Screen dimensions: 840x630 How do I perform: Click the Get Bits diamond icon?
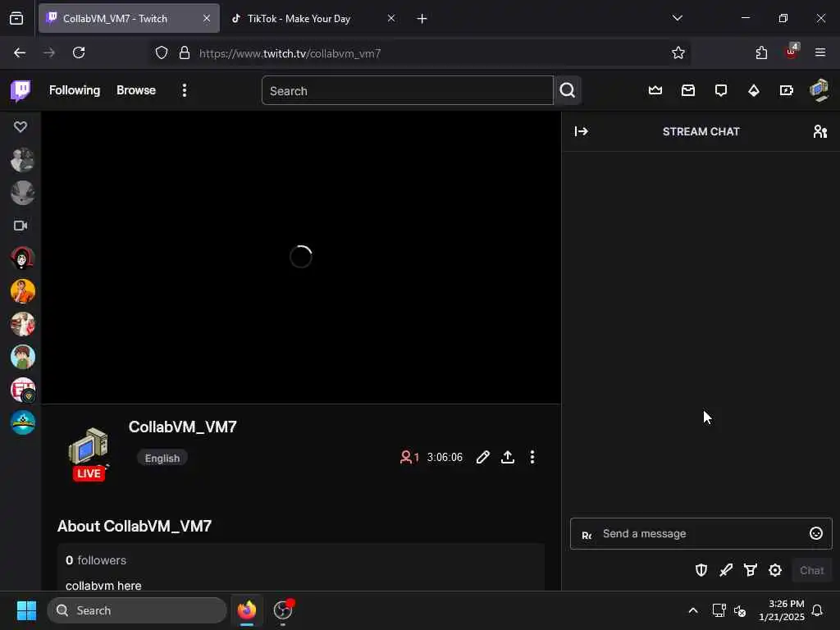[754, 90]
